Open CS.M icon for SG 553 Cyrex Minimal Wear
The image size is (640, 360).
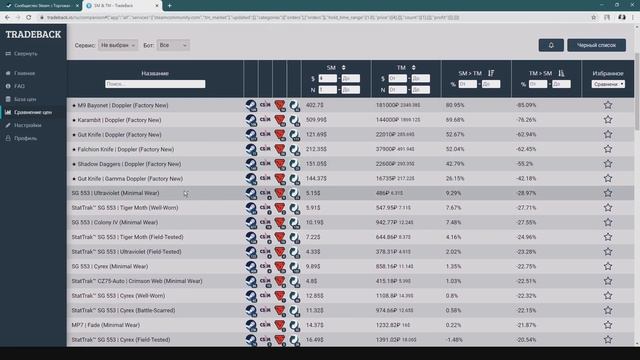tap(265, 267)
